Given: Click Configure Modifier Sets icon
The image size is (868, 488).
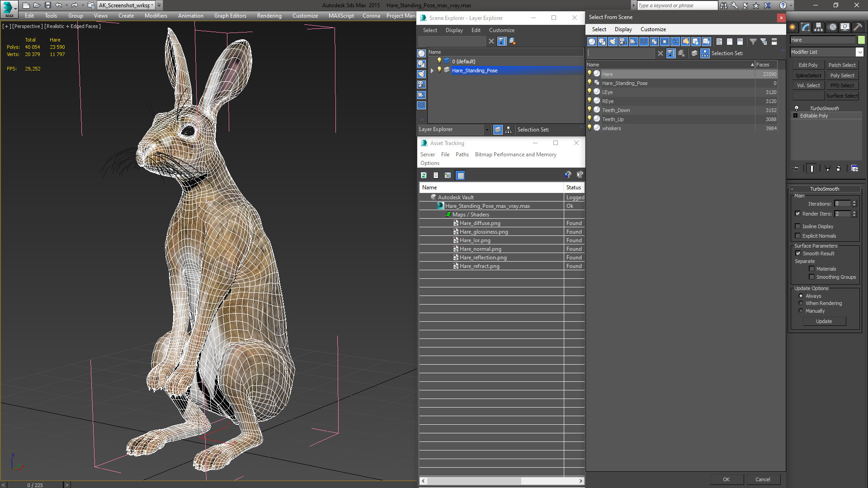Looking at the screenshot, I should (x=854, y=169).
